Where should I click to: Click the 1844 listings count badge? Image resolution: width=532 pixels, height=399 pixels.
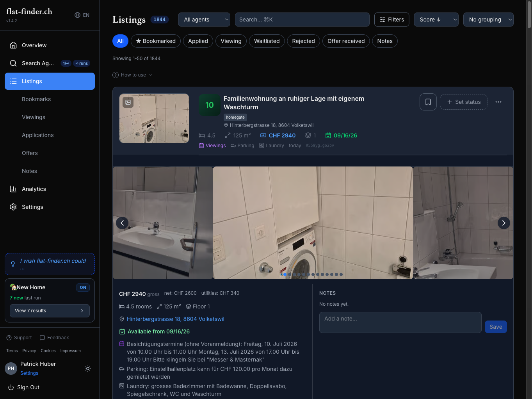coord(159,20)
